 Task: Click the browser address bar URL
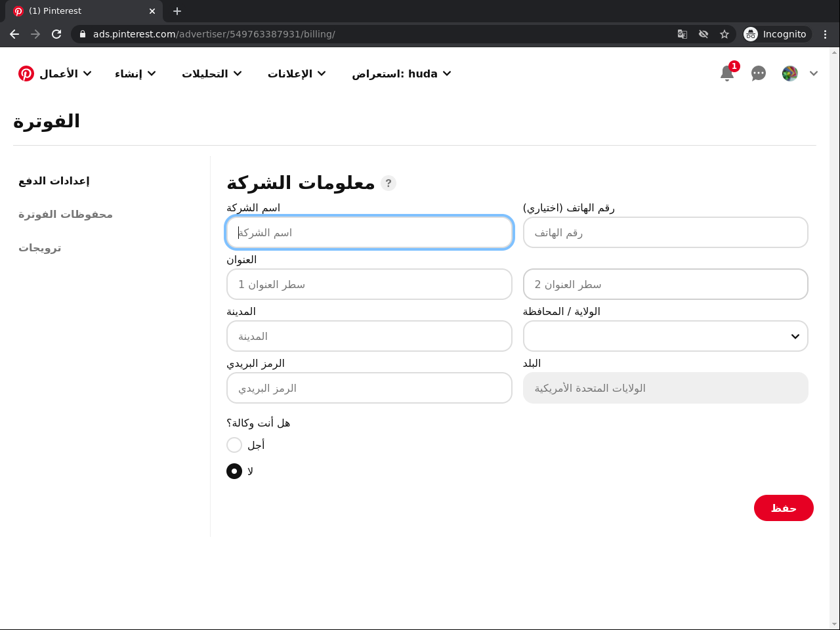214,34
